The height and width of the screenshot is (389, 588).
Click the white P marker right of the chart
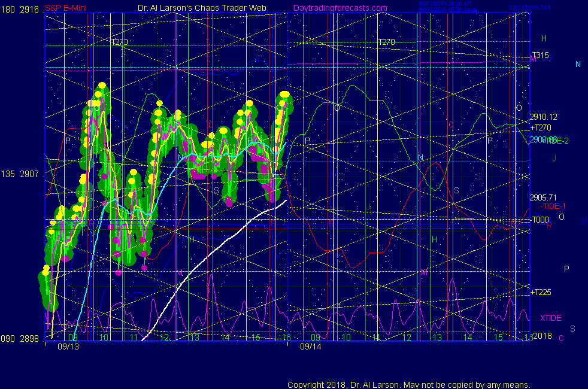pyautogui.click(x=566, y=269)
